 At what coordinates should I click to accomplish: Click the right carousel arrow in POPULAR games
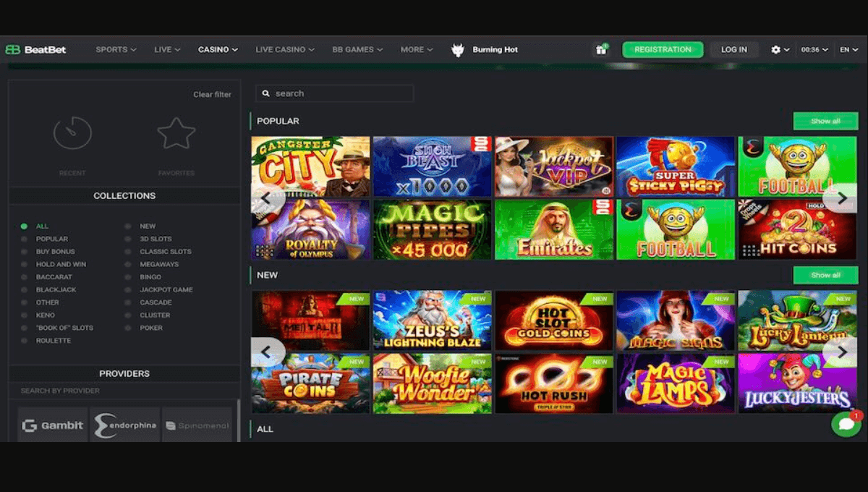[x=841, y=198]
